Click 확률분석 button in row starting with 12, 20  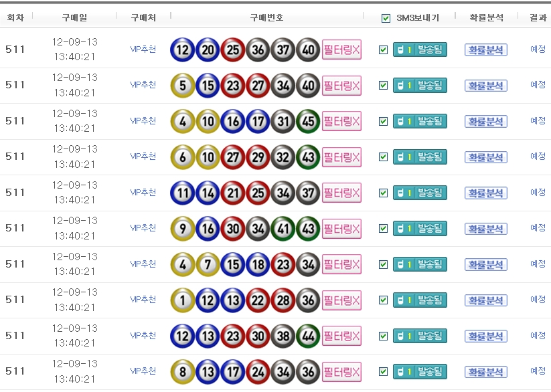coord(485,50)
